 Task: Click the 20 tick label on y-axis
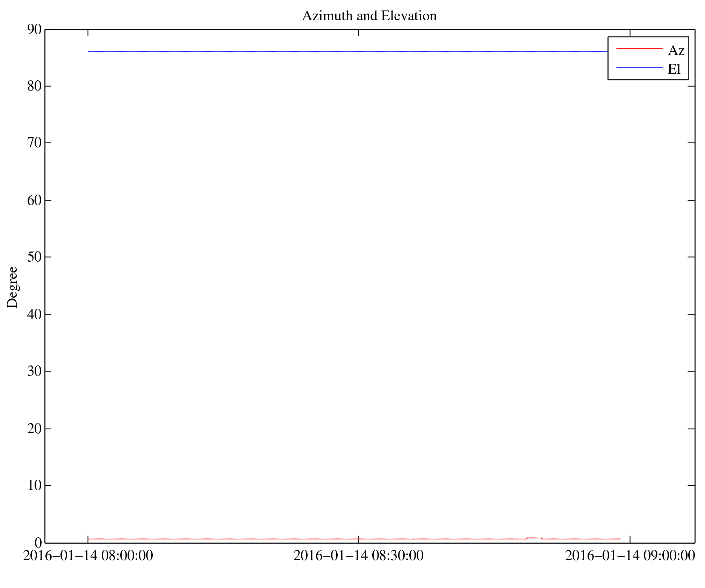pos(34,429)
